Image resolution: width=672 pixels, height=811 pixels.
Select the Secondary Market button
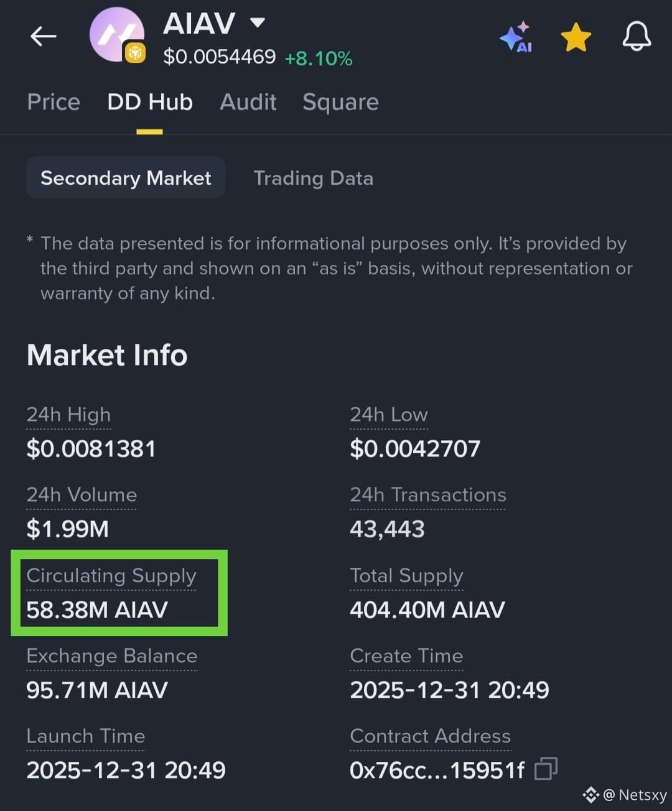(x=126, y=178)
